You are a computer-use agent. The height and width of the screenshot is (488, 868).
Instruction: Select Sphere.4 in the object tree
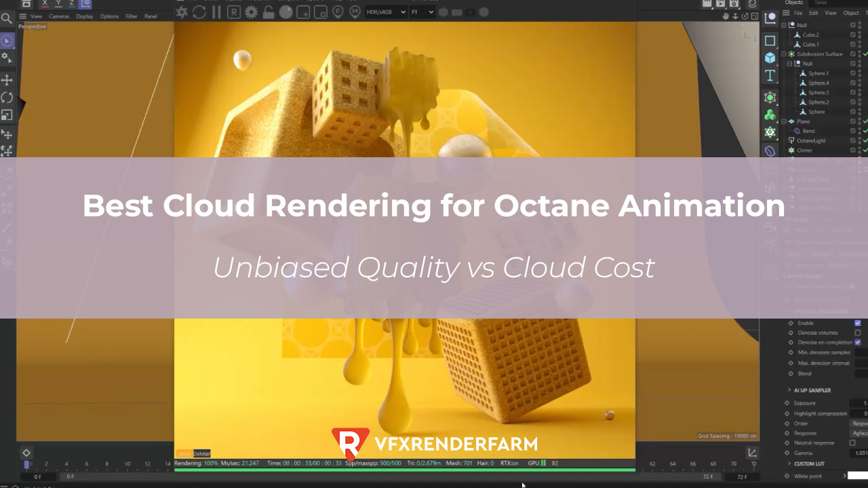tap(818, 83)
